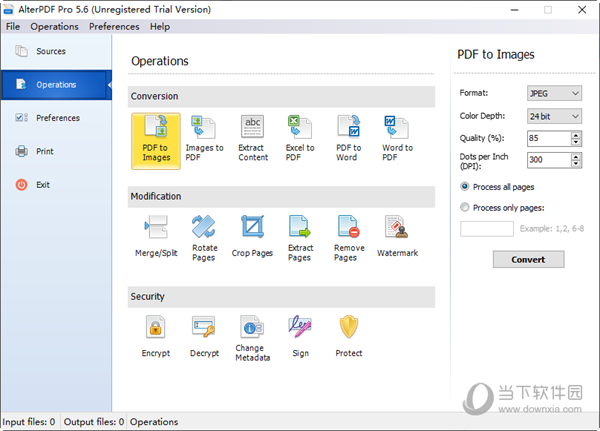Choose Word to PDF conversion

[x=397, y=139]
